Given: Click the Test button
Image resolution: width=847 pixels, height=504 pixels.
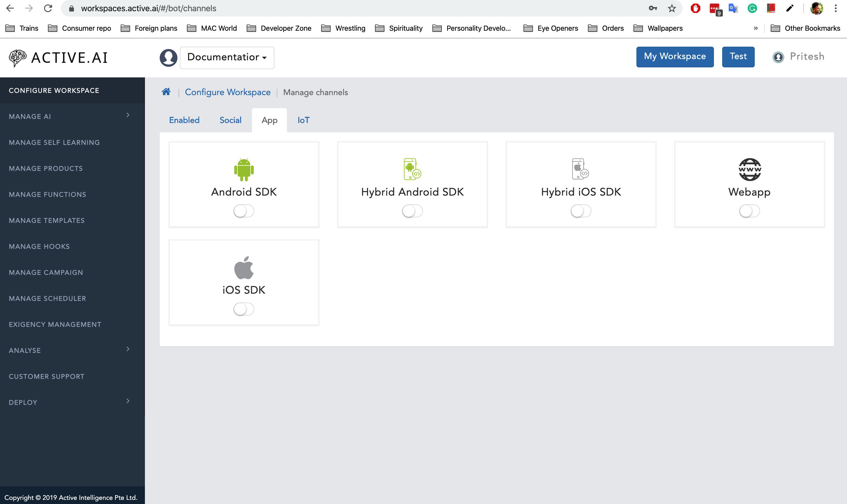Looking at the screenshot, I should [x=738, y=56].
